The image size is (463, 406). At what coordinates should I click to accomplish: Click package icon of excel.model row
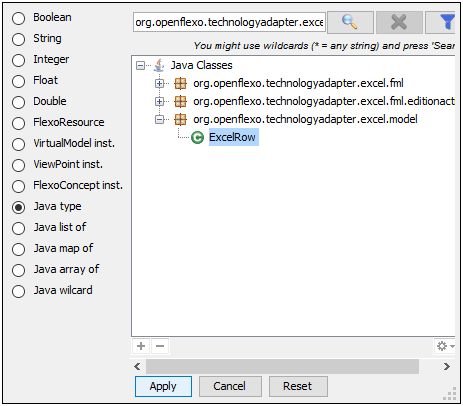point(180,119)
